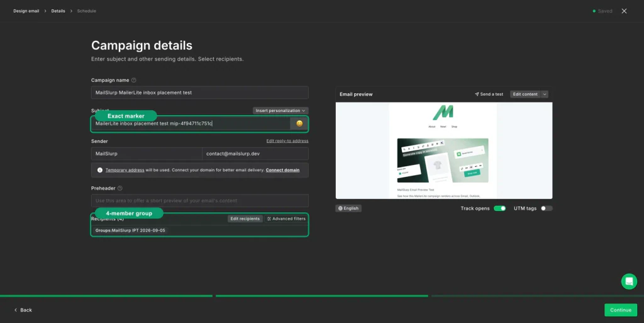Screen dimensions: 644x323
Task: Open the emoji picker in Subject field
Action: click(x=299, y=123)
